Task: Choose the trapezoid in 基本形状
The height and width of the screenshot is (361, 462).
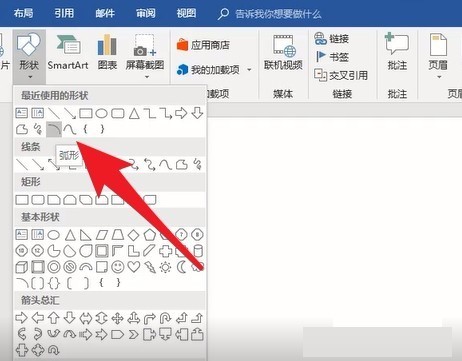Action: click(x=118, y=235)
